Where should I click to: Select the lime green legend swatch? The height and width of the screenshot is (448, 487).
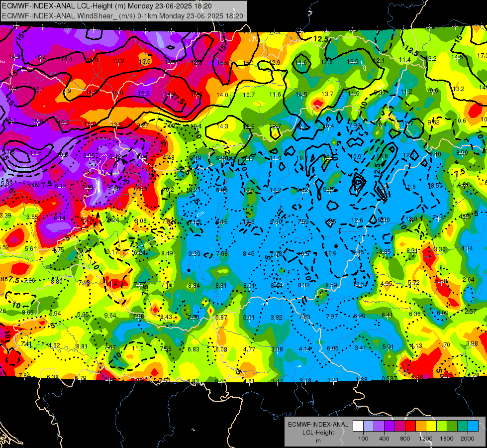point(442,426)
